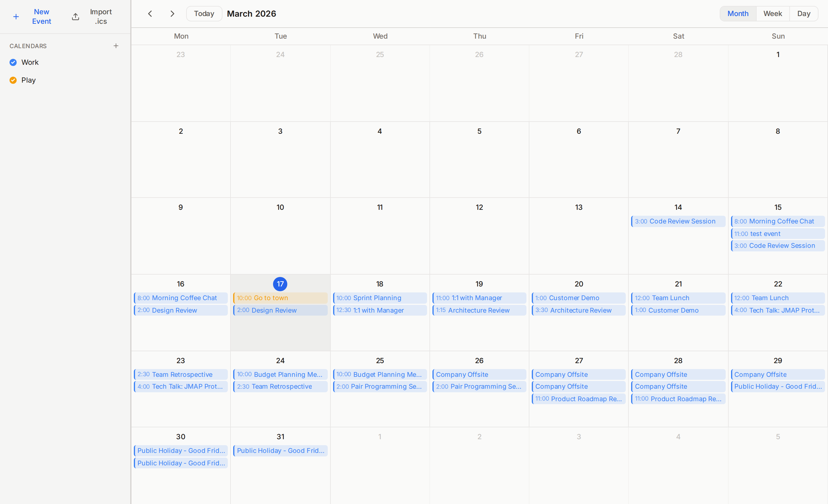Advance to the next month with the right chevron
The width and height of the screenshot is (828, 504).
tap(172, 13)
